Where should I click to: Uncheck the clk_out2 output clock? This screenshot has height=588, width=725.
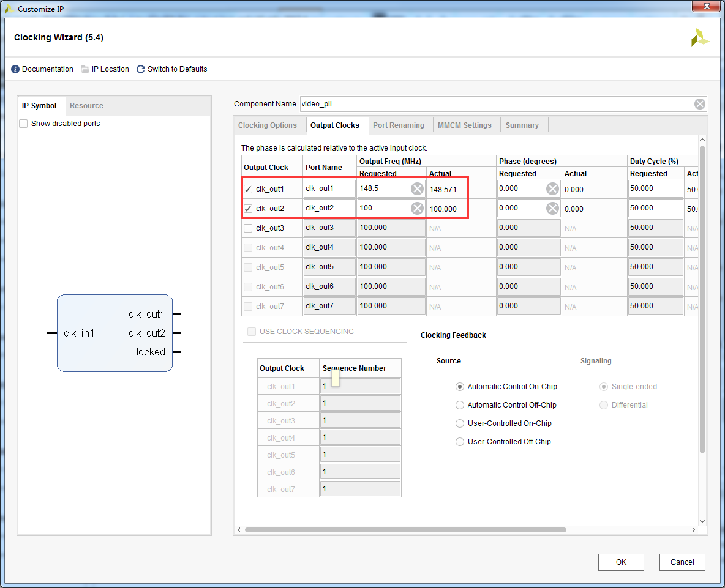[x=248, y=208]
